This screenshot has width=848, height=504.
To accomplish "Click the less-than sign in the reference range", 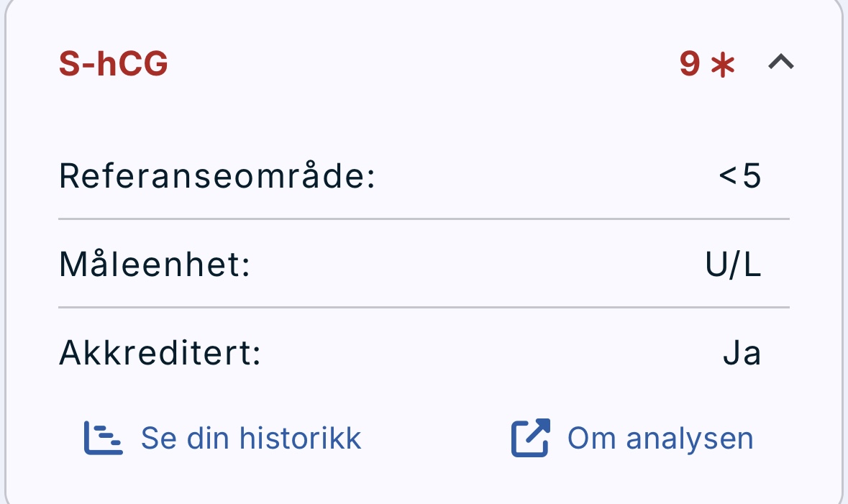I will coord(727,178).
